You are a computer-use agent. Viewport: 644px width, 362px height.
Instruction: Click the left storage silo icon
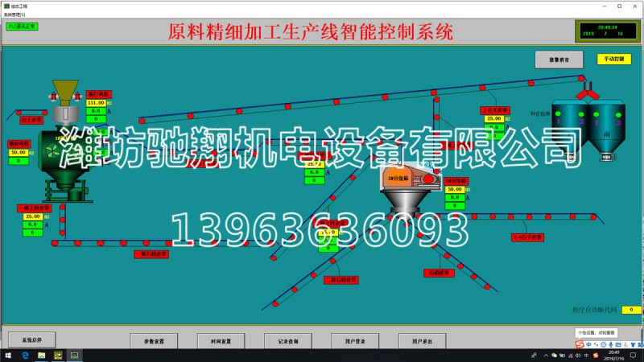[570, 125]
